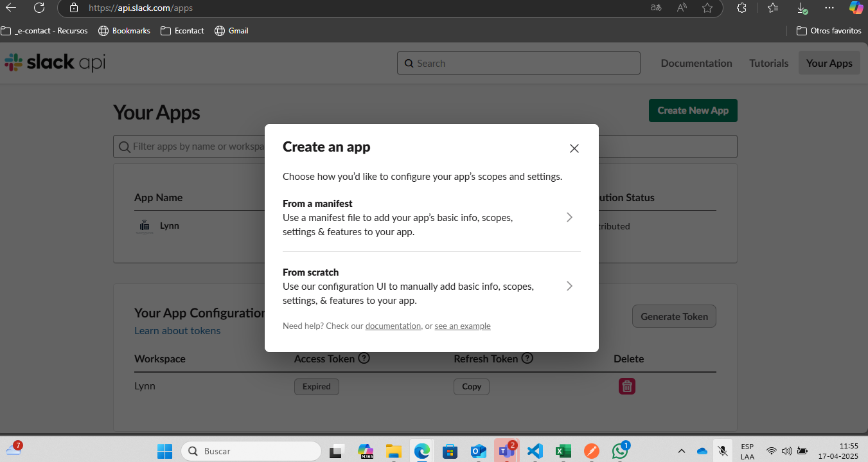
Task: Click the delete token trash icon for Lynn workspace
Action: (627, 386)
